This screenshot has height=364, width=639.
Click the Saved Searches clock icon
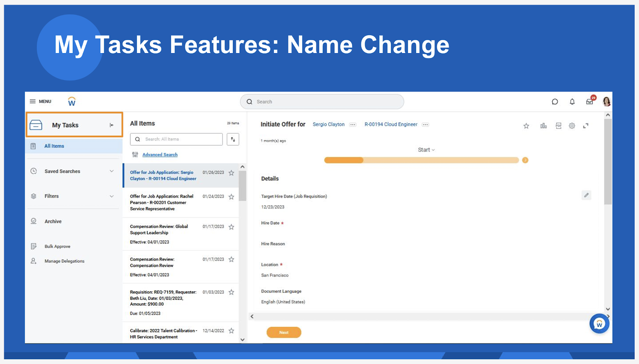[x=34, y=171]
